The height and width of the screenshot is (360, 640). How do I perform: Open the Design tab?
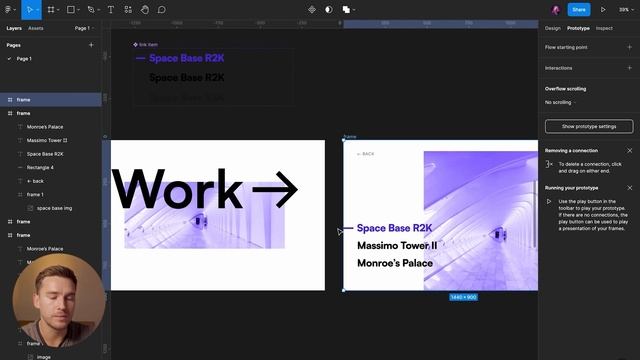(552, 28)
